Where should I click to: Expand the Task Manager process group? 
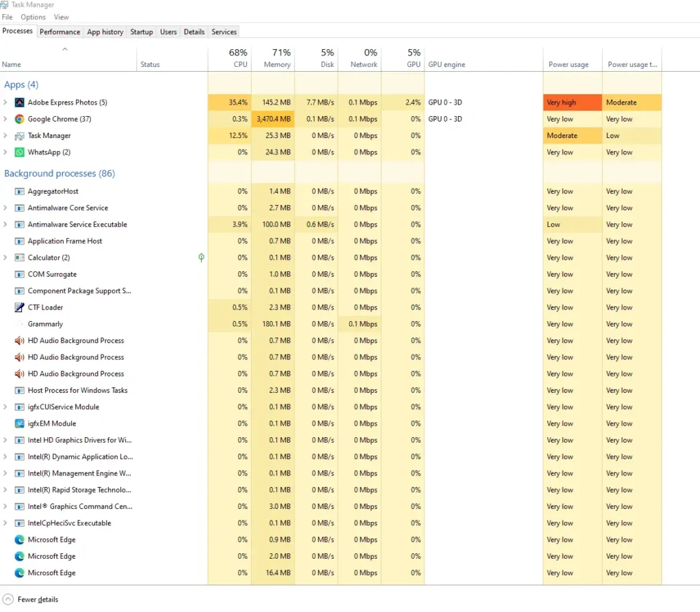(5, 136)
